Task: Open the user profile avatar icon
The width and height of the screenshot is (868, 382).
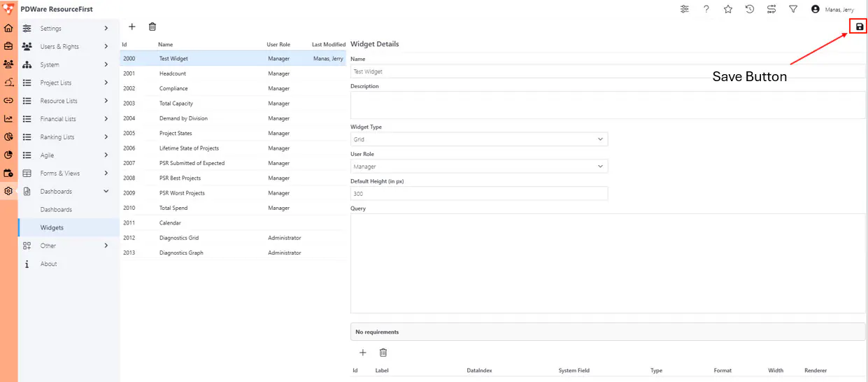Action: point(815,9)
